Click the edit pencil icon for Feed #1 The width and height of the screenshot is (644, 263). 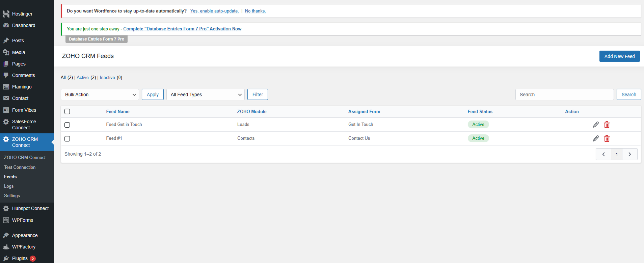tap(596, 138)
